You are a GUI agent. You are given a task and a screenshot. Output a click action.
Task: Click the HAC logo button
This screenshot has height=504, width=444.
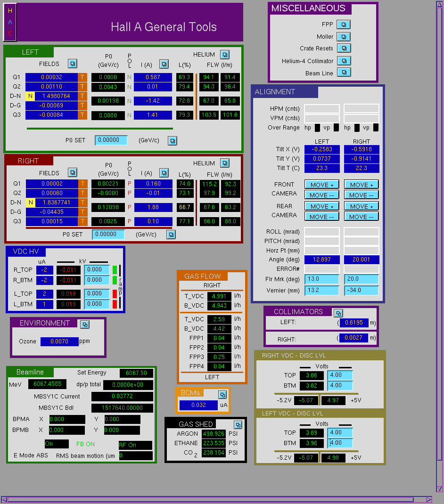point(10,22)
